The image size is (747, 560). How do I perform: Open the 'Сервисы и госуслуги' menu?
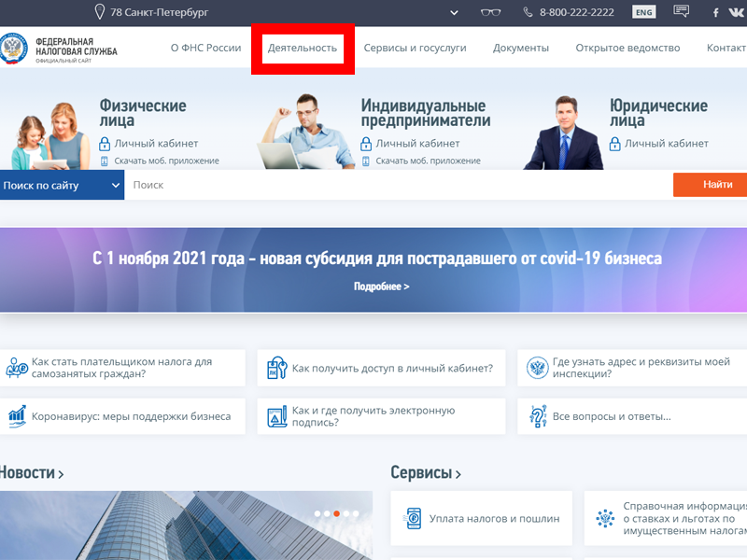coord(415,49)
